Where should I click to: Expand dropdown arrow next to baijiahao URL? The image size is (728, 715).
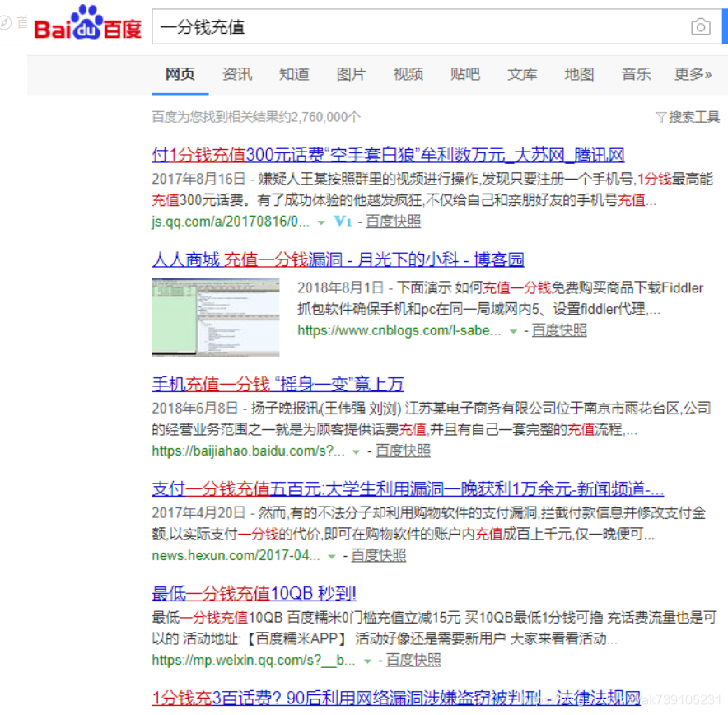tap(356, 452)
